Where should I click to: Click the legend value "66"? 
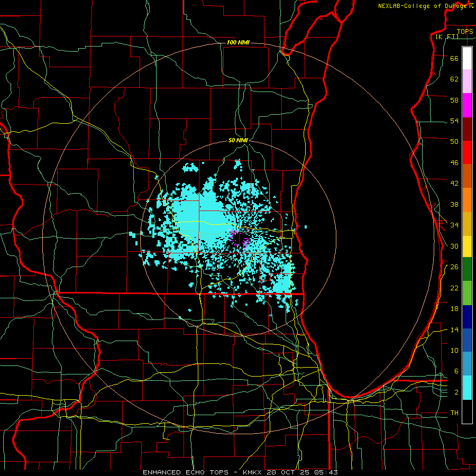pos(454,58)
